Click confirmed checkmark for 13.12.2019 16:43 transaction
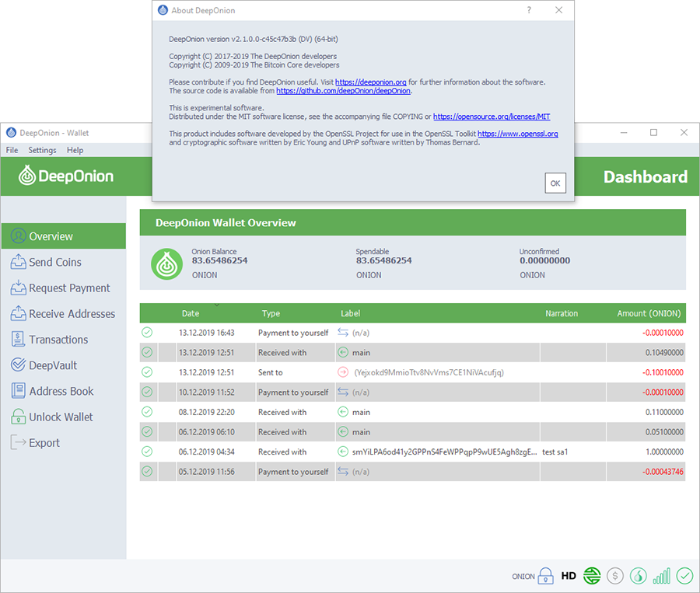The image size is (700, 593). point(147,333)
